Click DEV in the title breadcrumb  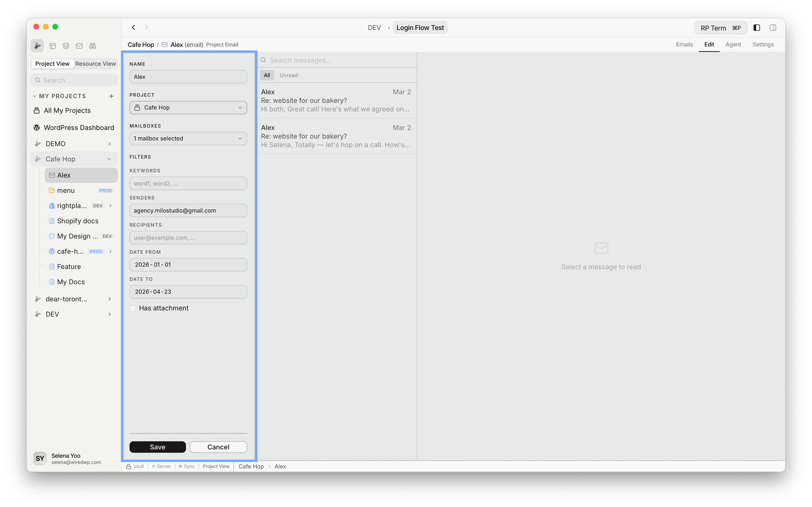374,28
